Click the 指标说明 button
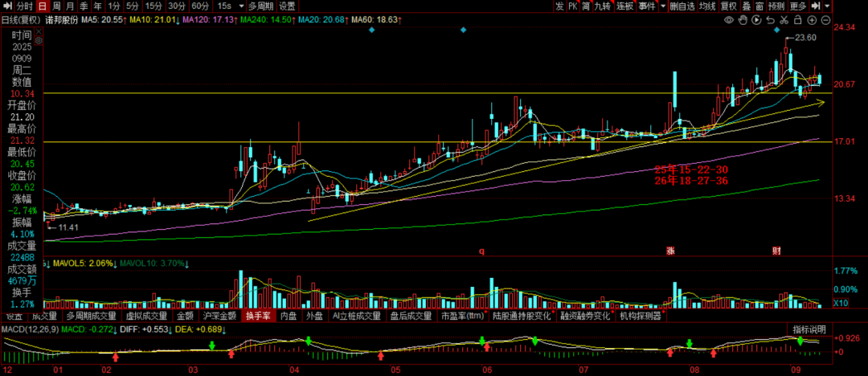 click(809, 330)
